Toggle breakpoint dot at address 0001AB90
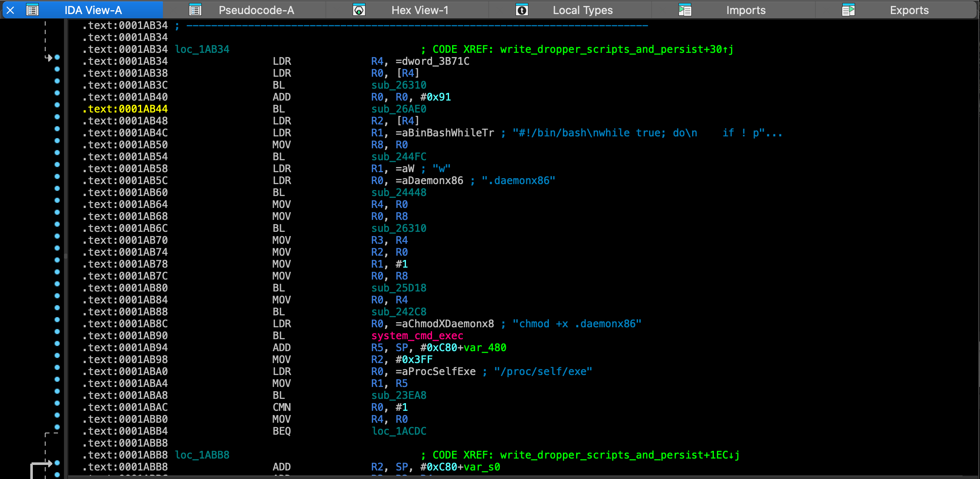 tap(57, 332)
